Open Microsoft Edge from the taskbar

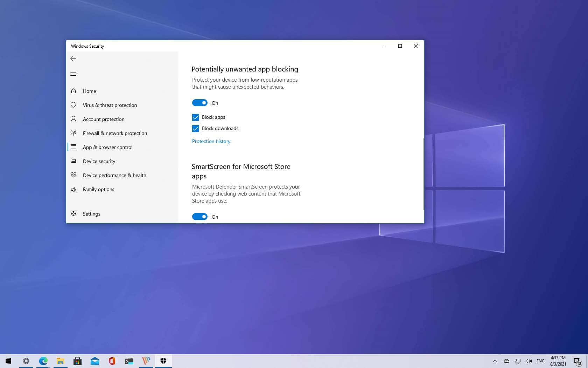43,361
